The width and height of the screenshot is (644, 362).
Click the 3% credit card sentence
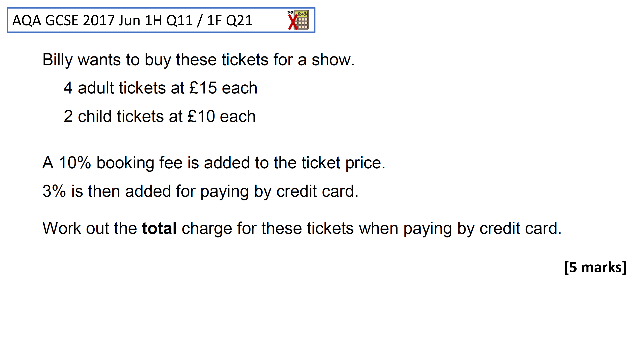pyautogui.click(x=201, y=191)
